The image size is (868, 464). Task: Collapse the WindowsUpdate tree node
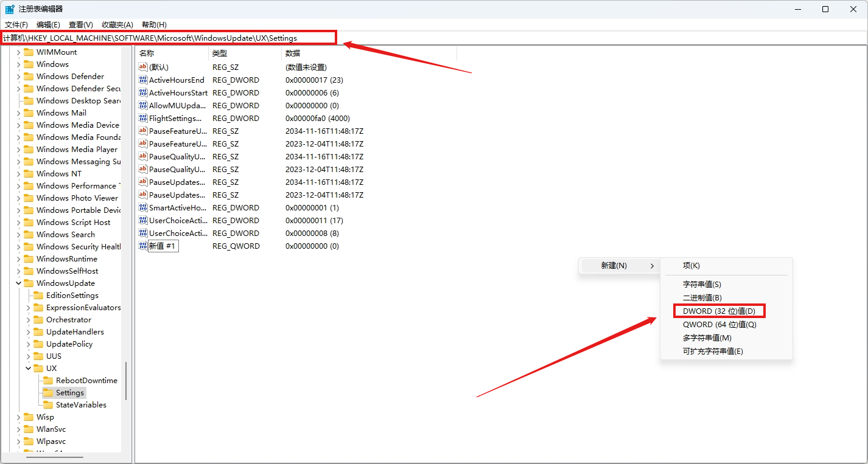(18, 283)
